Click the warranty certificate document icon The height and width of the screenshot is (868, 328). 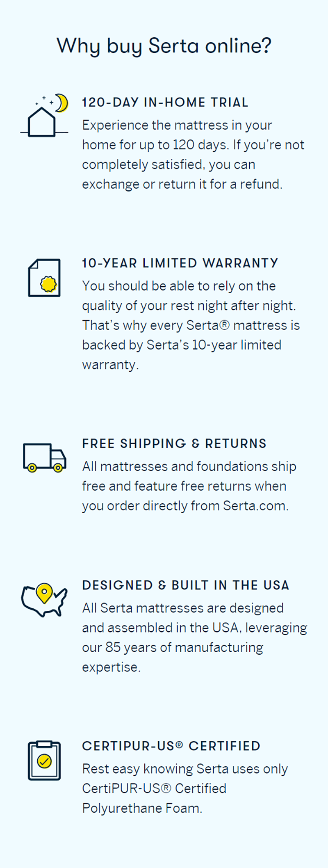(44, 278)
